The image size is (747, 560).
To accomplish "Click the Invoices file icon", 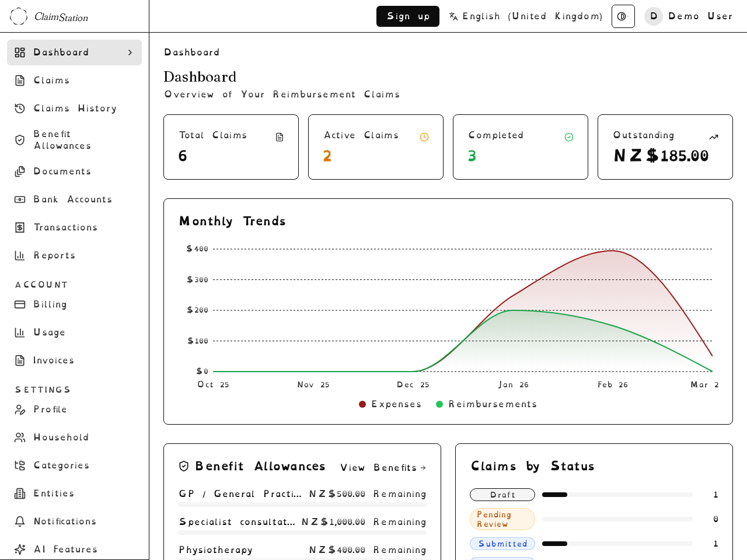I will click(x=20, y=360).
